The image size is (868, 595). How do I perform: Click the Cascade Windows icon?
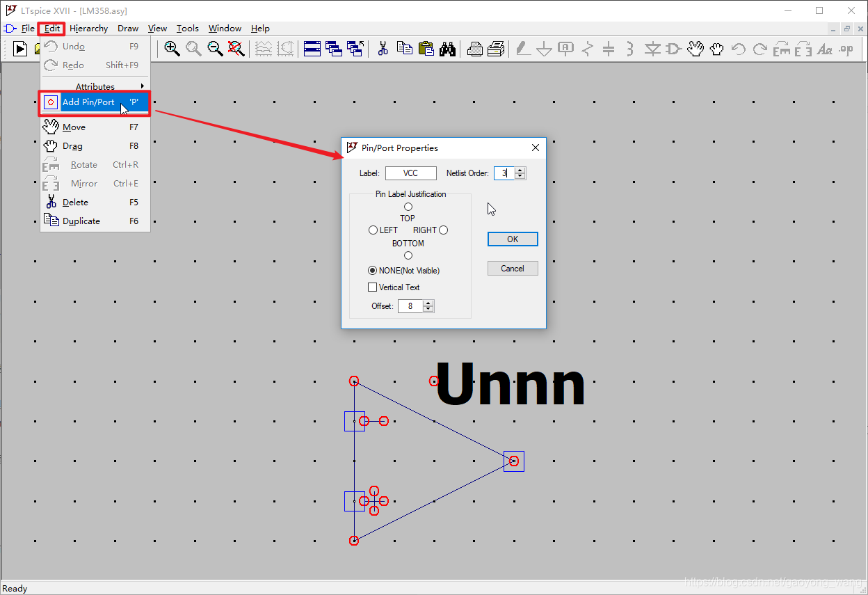point(334,49)
